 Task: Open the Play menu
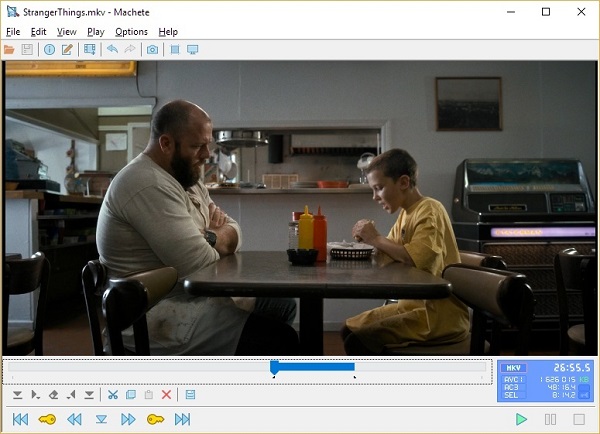[x=95, y=32]
